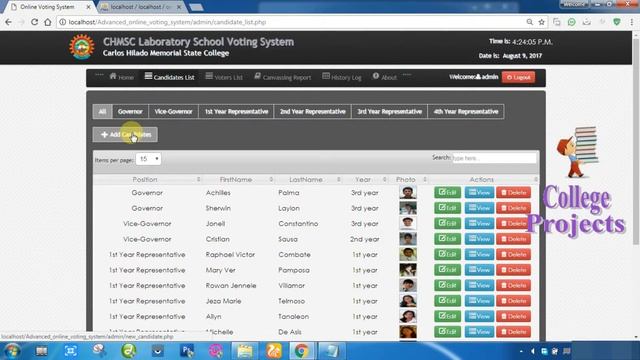The width and height of the screenshot is (640, 360).
Task: Delete candidate Rowan Jennele Villamor
Action: 513,285
